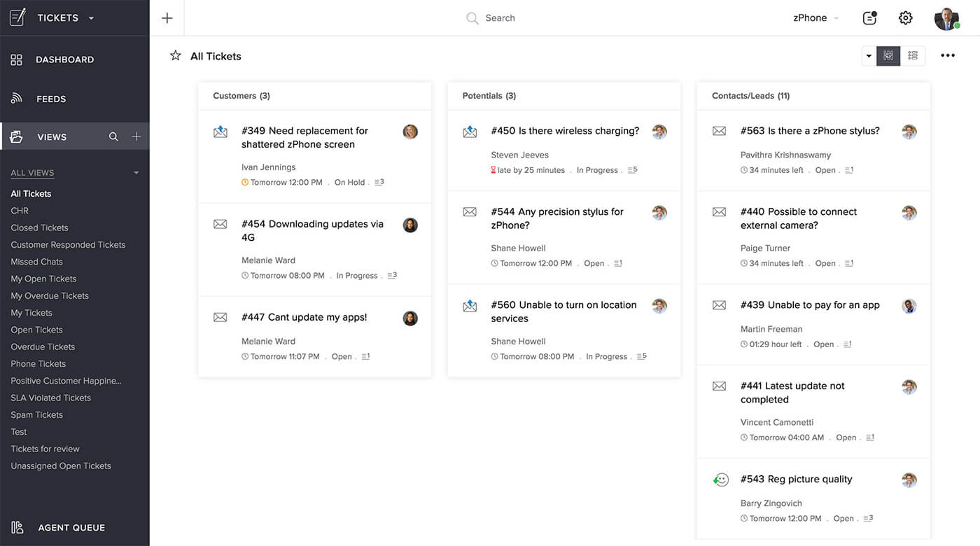
Task: Click the mail icon of ticket #544
Action: 470,211
